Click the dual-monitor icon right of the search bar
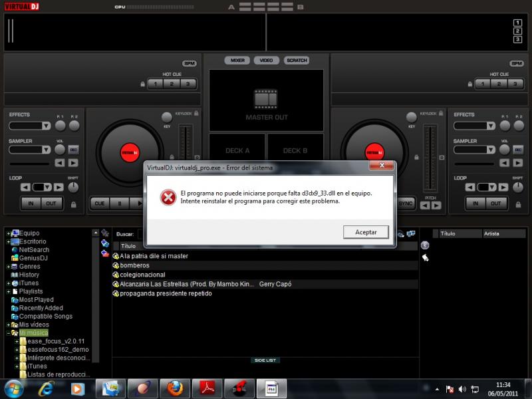Viewport: 532px width, 399px height. coord(411,234)
